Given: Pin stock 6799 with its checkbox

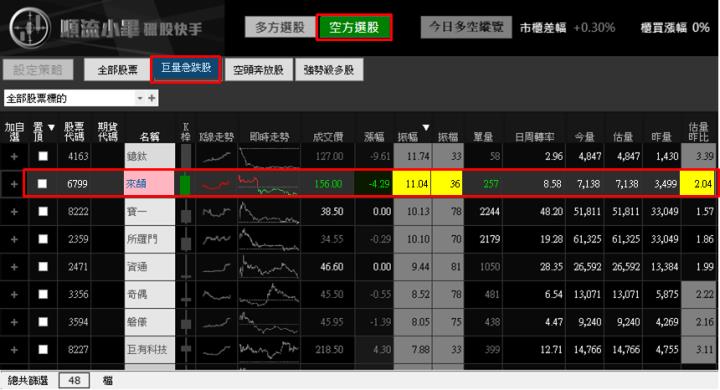Looking at the screenshot, I should (x=42, y=184).
